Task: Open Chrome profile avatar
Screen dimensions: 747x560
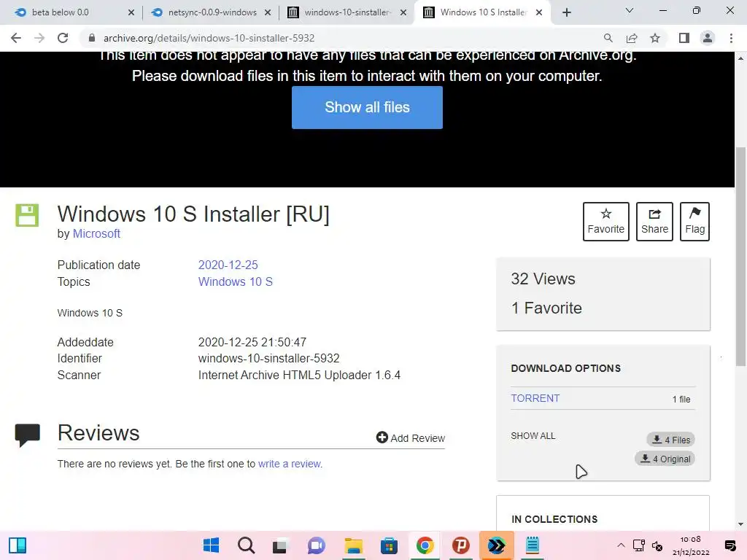Action: 708,38
